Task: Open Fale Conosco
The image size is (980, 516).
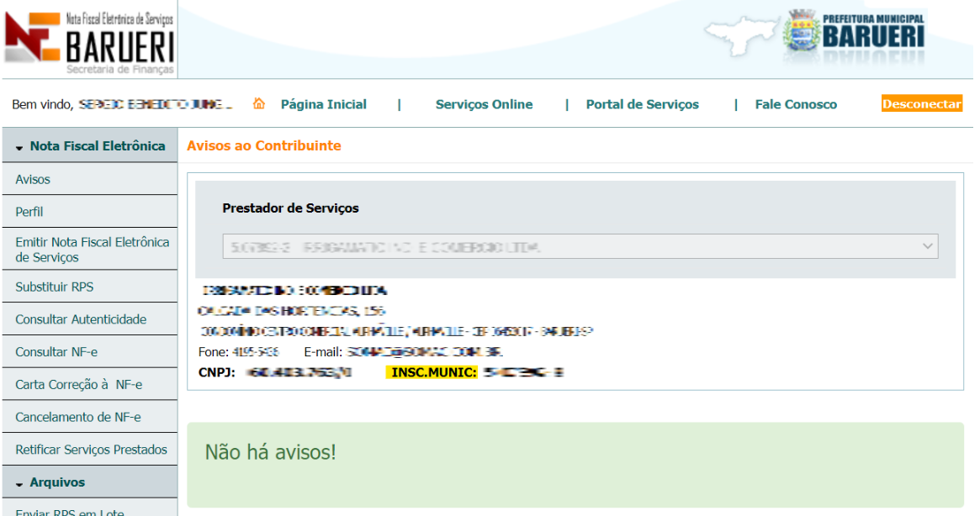Action: pos(796,104)
